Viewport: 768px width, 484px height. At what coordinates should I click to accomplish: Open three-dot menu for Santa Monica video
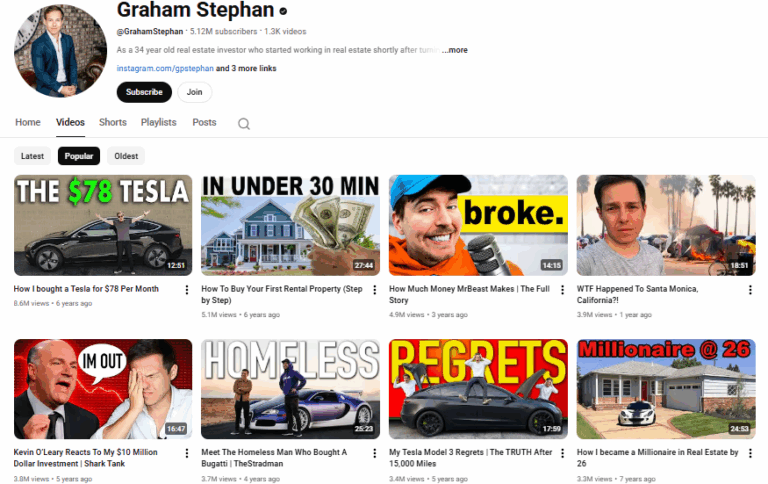pos(750,290)
